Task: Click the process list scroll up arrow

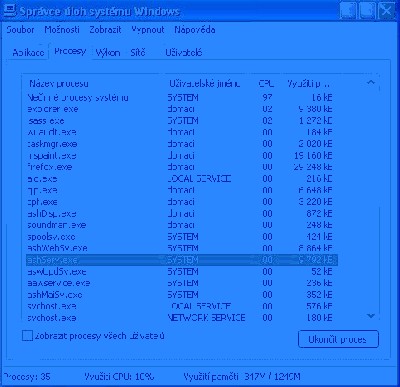Action: point(371,82)
